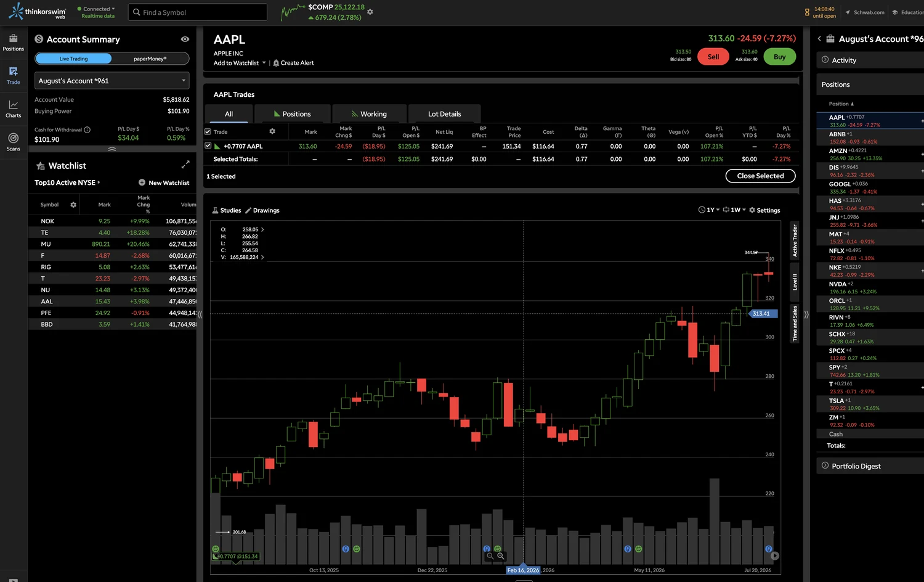Toggle the Account Summary visibility eye
This screenshot has width=924, height=582.
(x=185, y=39)
